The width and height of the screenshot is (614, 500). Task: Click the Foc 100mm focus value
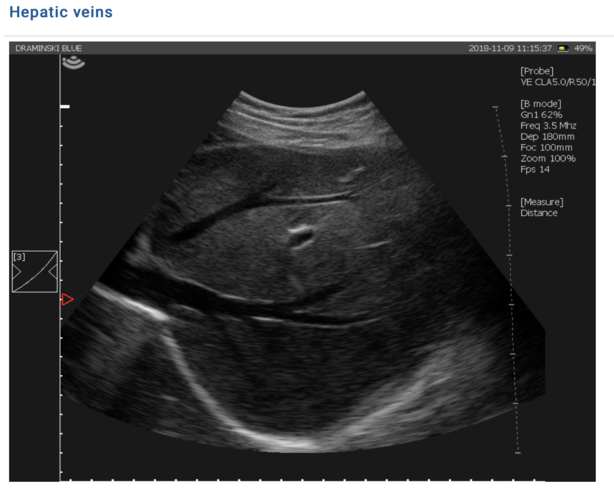tap(546, 148)
